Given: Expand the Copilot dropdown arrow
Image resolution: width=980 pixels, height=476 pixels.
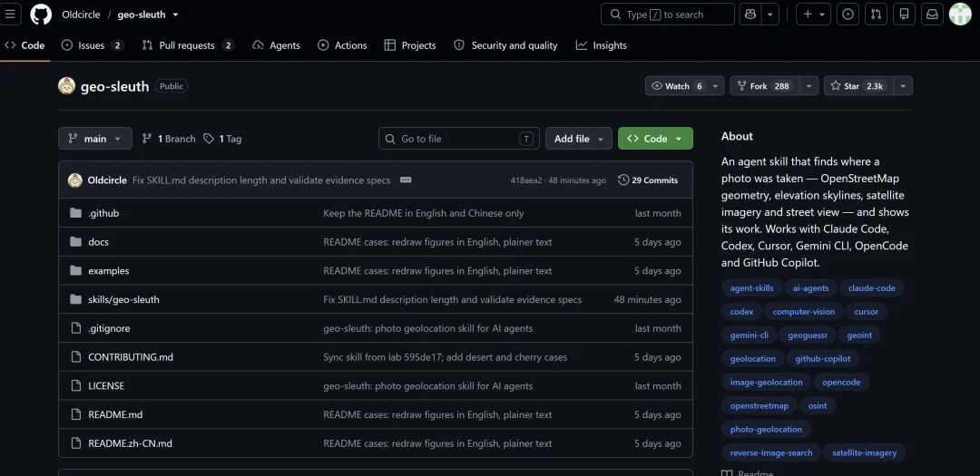Looking at the screenshot, I should (770, 14).
